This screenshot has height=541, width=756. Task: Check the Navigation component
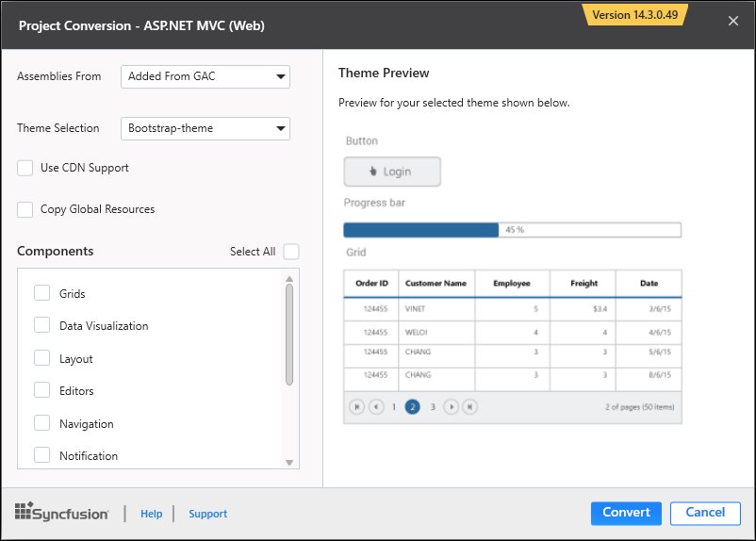[x=41, y=423]
